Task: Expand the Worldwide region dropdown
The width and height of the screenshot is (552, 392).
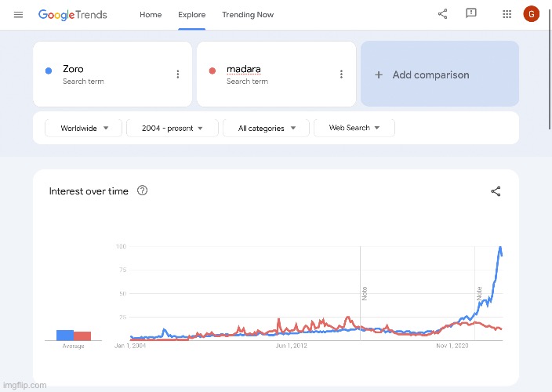Action: pyautogui.click(x=83, y=128)
